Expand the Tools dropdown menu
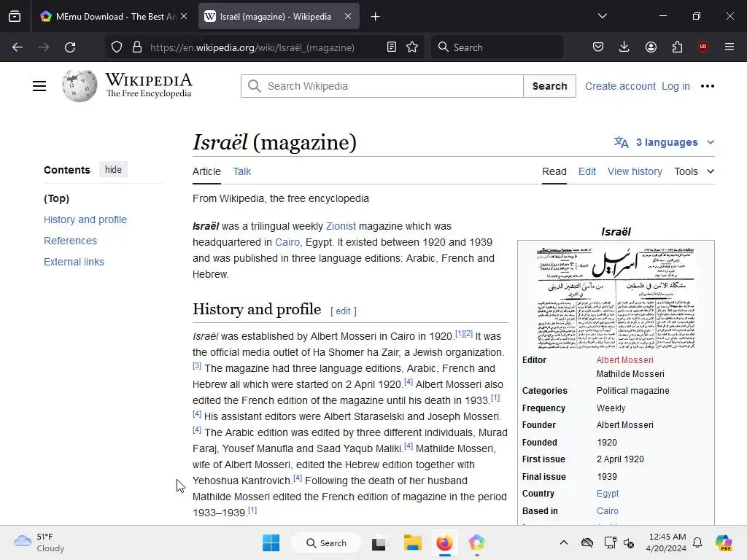The image size is (747, 560). [x=694, y=171]
